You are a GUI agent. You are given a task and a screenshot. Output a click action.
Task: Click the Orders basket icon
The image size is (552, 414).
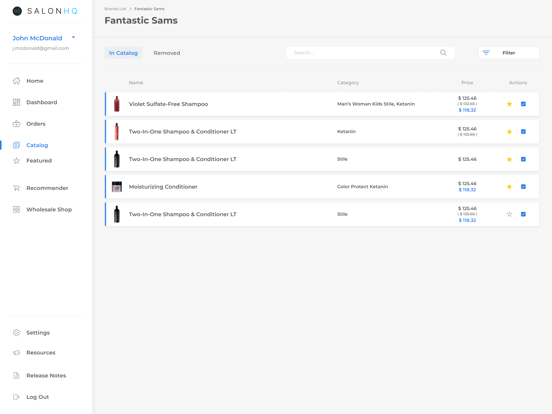point(16,124)
